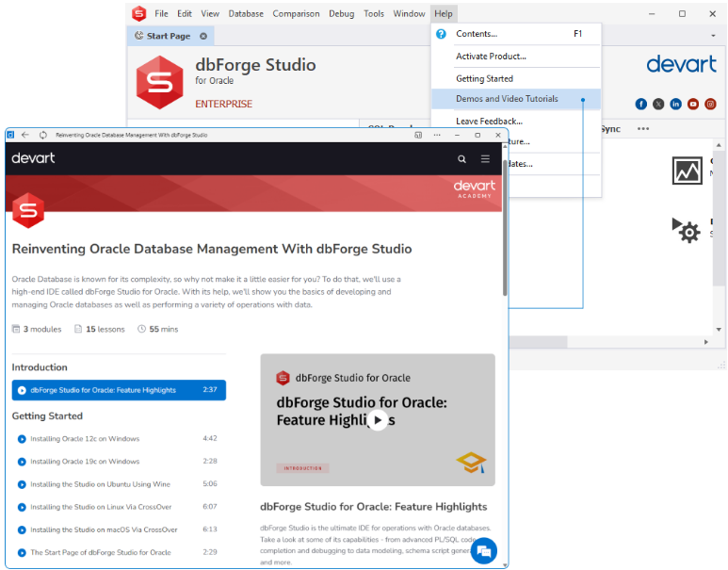Open devart Facebook page icon
The width and height of the screenshot is (728, 570).
[641, 104]
